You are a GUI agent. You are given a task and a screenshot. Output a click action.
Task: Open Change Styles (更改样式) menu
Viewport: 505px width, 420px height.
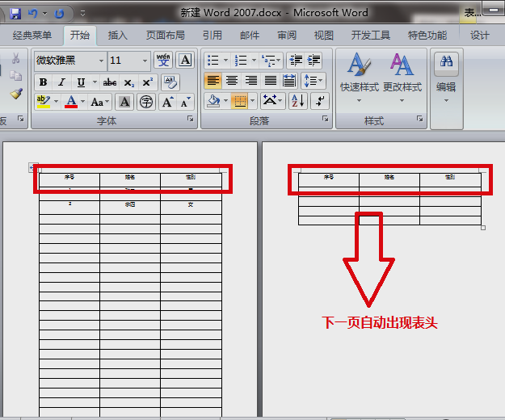[402, 78]
